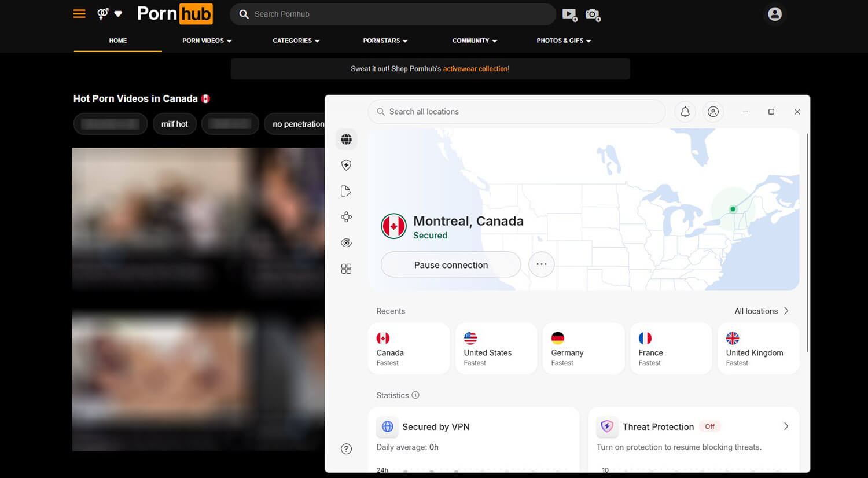Click the magnifier icon in the website search bar
The image size is (868, 478).
(244, 14)
